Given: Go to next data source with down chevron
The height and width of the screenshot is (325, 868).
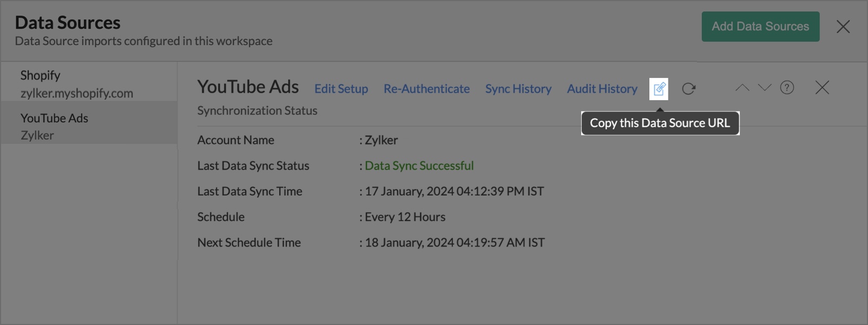Looking at the screenshot, I should click(764, 87).
